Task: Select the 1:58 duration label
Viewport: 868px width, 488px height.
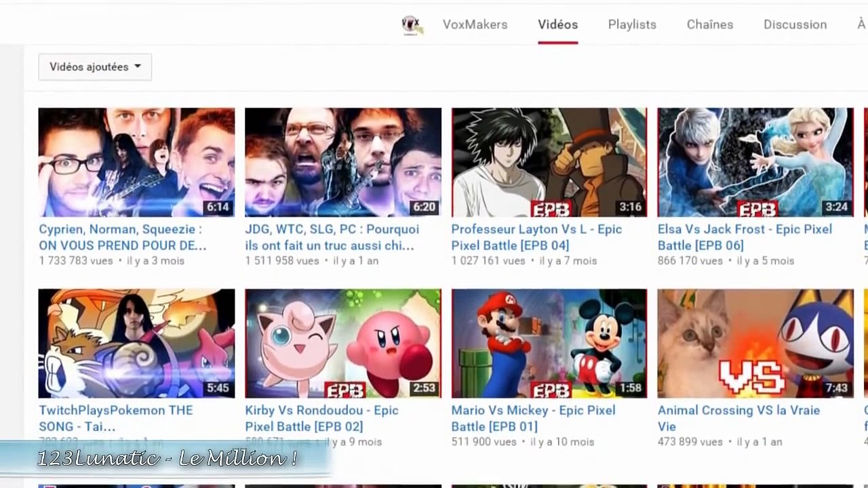Action: click(x=630, y=388)
